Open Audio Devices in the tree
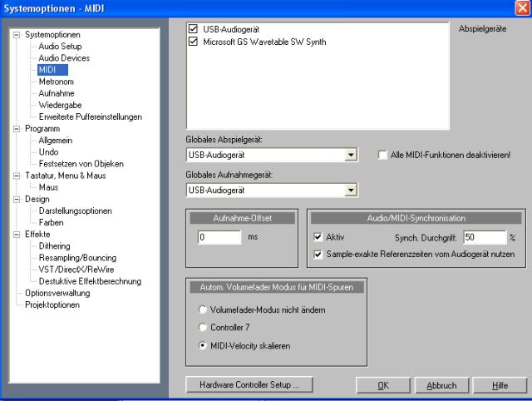The height and width of the screenshot is (401, 532). click(64, 58)
